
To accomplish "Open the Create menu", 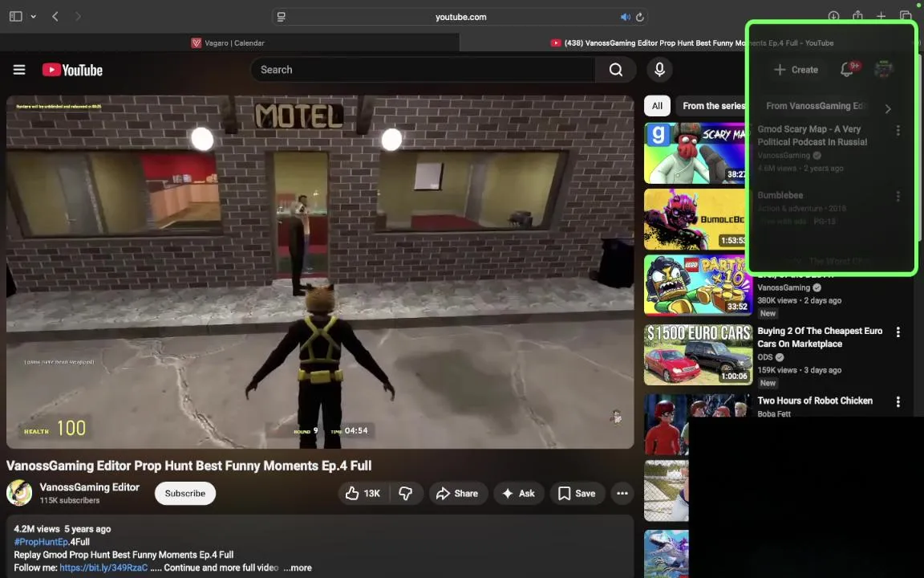I will 796,70.
